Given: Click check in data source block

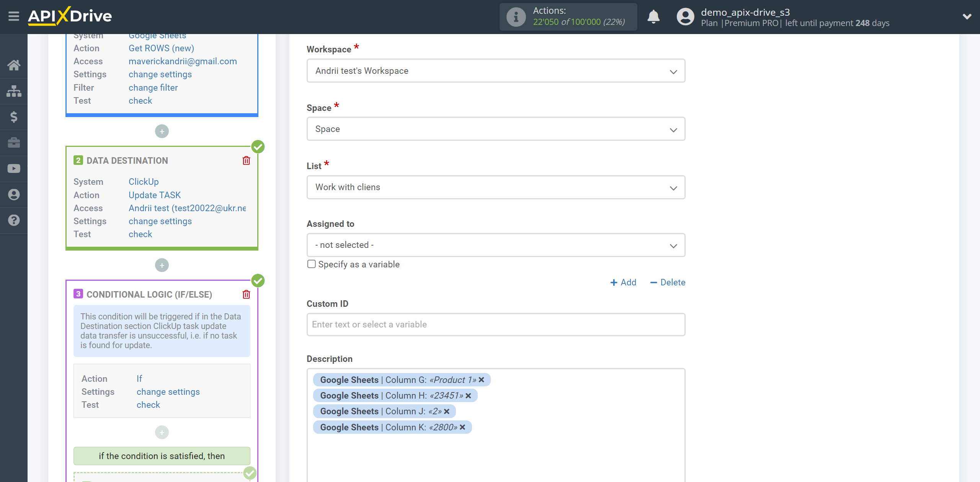Looking at the screenshot, I should point(140,101).
